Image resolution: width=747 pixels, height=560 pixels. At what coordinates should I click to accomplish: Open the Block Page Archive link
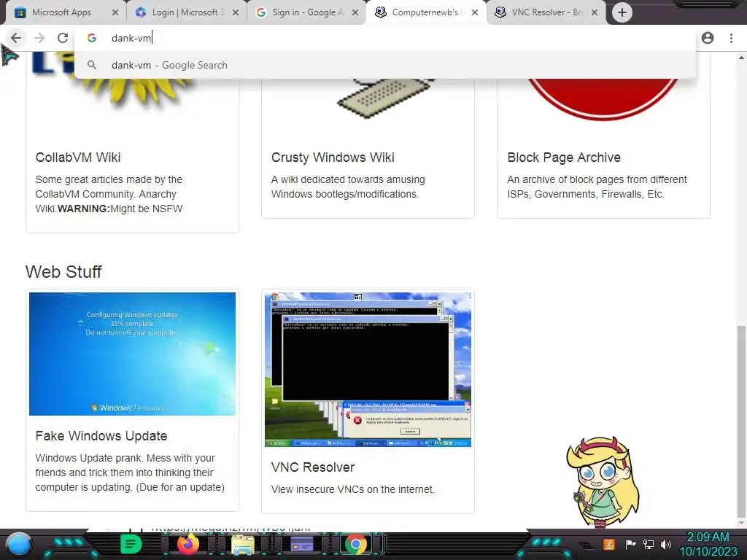(564, 157)
